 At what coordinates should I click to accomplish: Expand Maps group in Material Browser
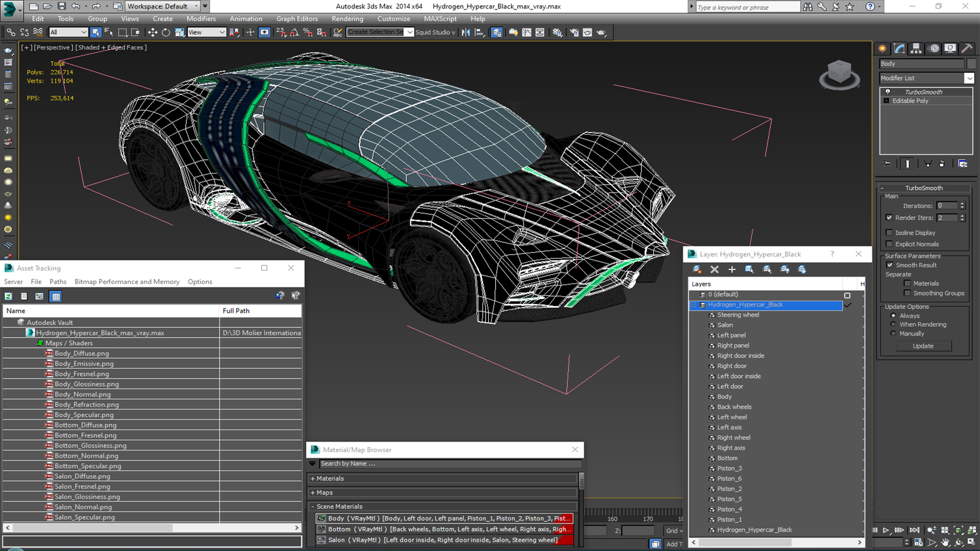pyautogui.click(x=313, y=493)
